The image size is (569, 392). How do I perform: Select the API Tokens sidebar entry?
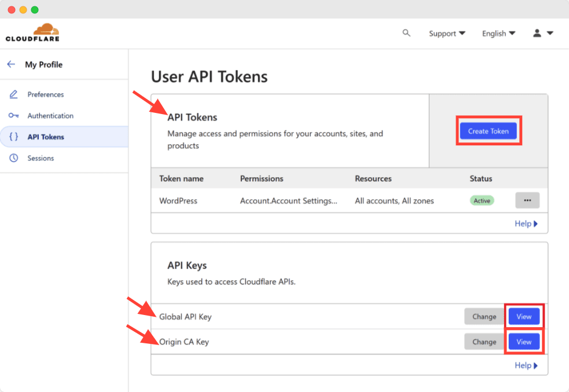[x=45, y=137]
